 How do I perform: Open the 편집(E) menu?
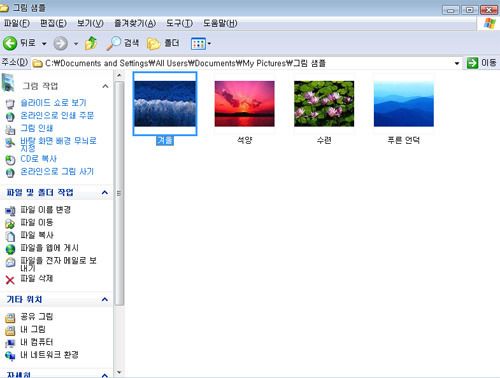[53, 23]
